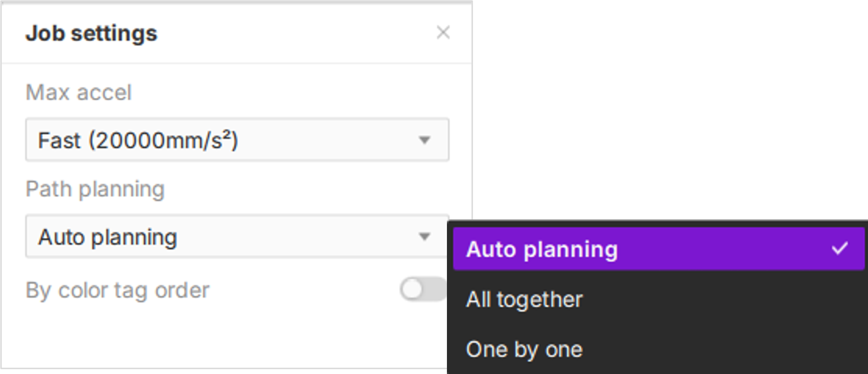Click Auto planning text in the combo box
868x374 pixels.
click(108, 237)
